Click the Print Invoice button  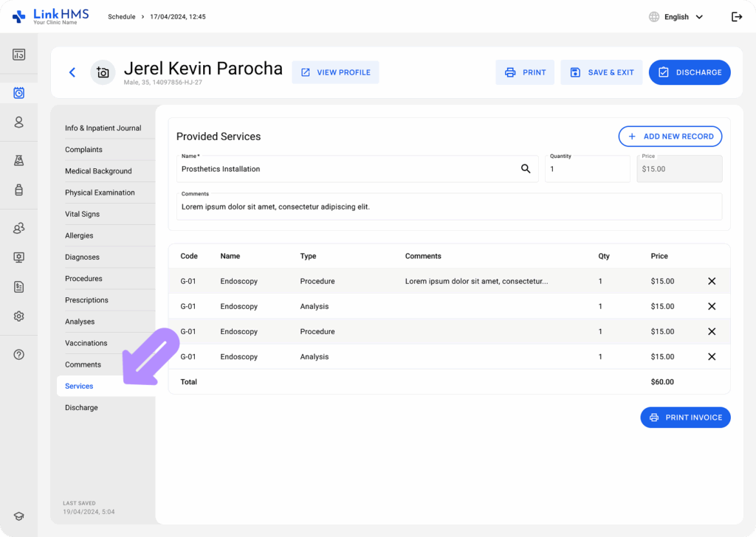coord(685,418)
